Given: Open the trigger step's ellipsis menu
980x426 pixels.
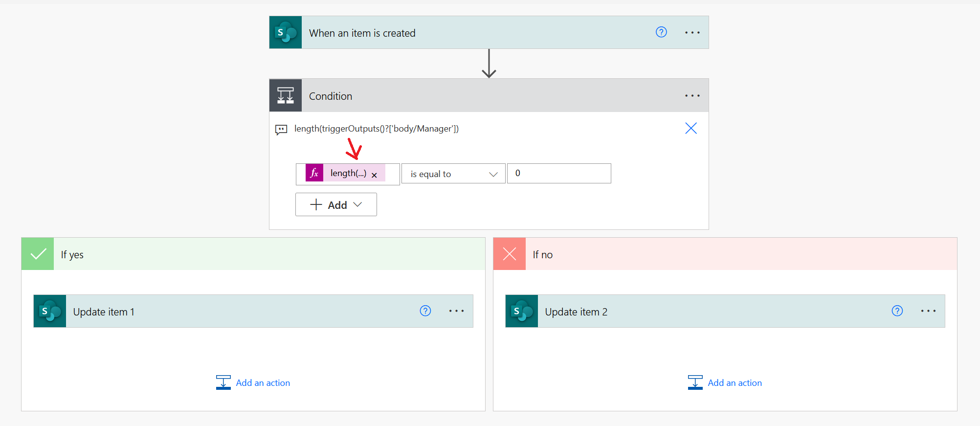Looking at the screenshot, I should [692, 32].
